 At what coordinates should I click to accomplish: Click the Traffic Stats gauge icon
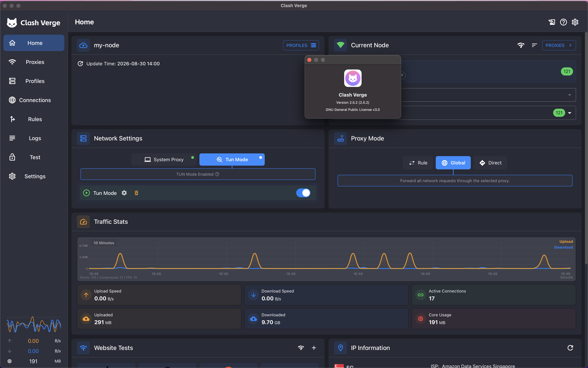click(83, 222)
